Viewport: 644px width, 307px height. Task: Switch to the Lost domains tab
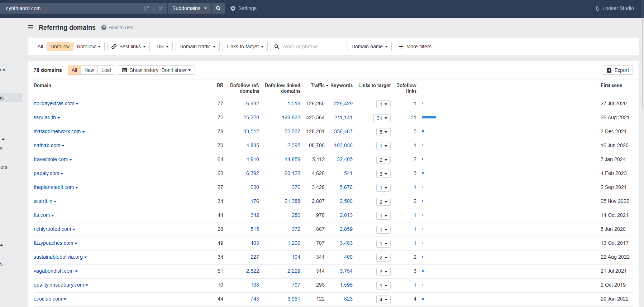pyautogui.click(x=106, y=70)
